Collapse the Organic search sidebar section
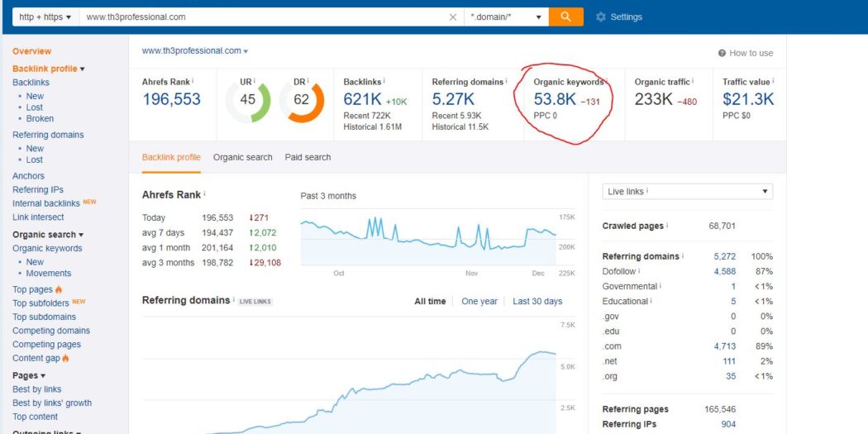This screenshot has width=868, height=434. [x=81, y=235]
